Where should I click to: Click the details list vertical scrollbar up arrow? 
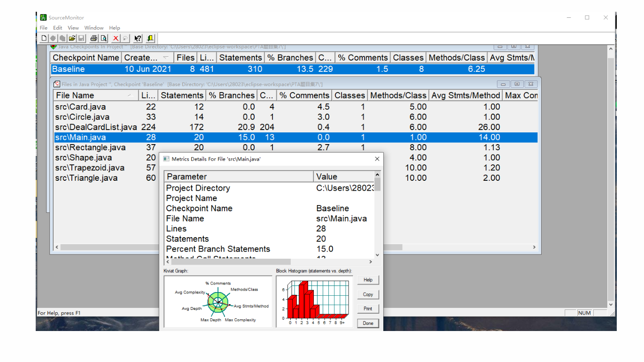pos(377,175)
